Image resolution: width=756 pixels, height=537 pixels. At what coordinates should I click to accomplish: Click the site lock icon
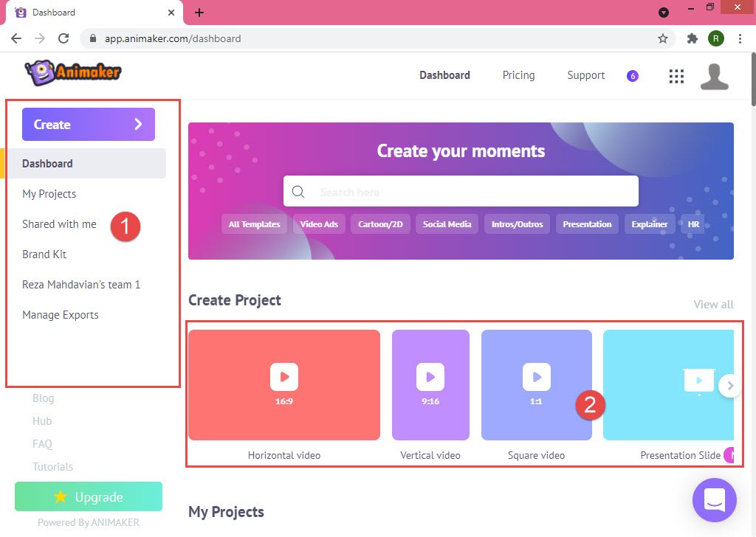[x=93, y=38]
